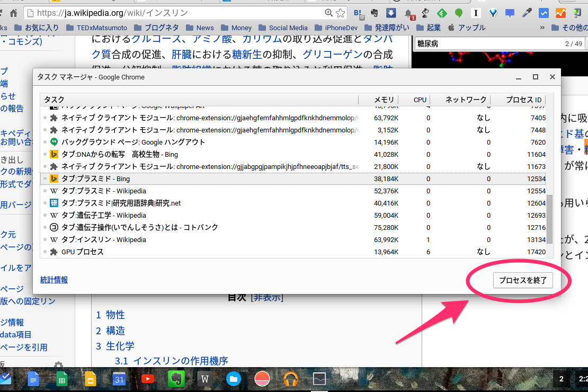Image resolution: width=588 pixels, height=392 pixels.
Task: Select the tts native client module row
Action: click(x=293, y=166)
